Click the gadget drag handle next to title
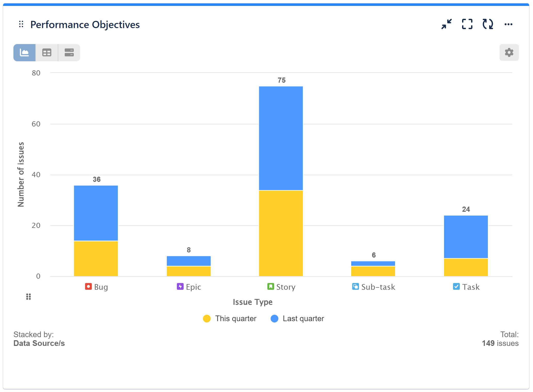Image resolution: width=533 pixels, height=392 pixels. (x=21, y=24)
